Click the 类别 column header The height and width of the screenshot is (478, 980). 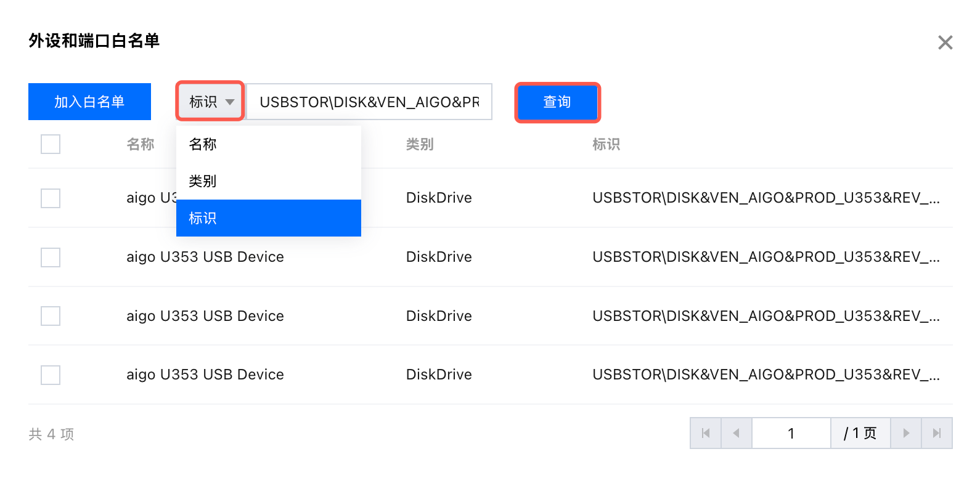tap(420, 144)
